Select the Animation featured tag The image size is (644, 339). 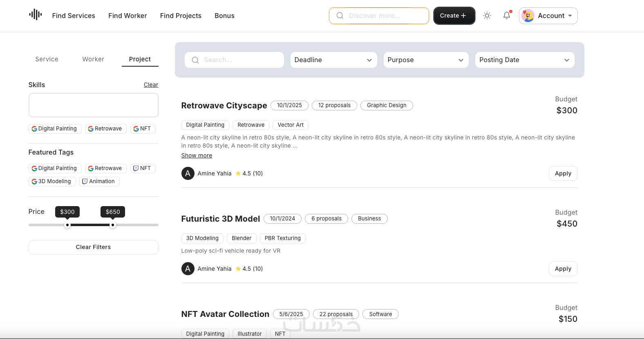(99, 181)
